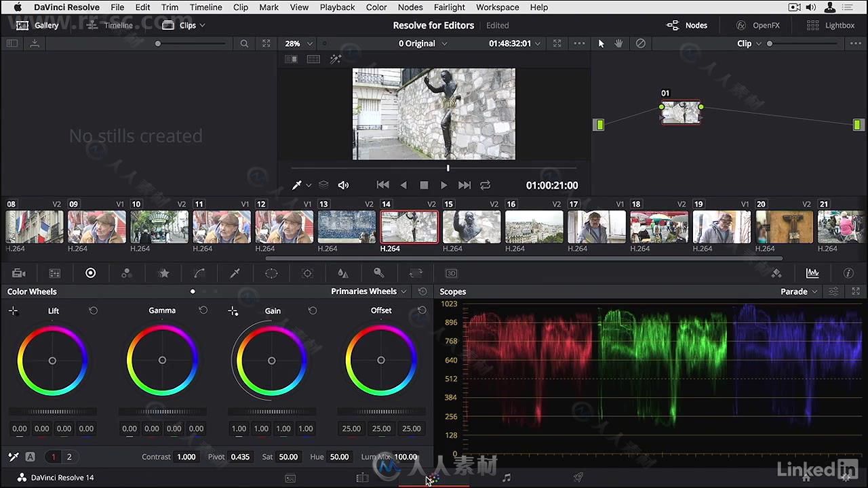Open the viewer zoom 28% dropdown

click(298, 43)
